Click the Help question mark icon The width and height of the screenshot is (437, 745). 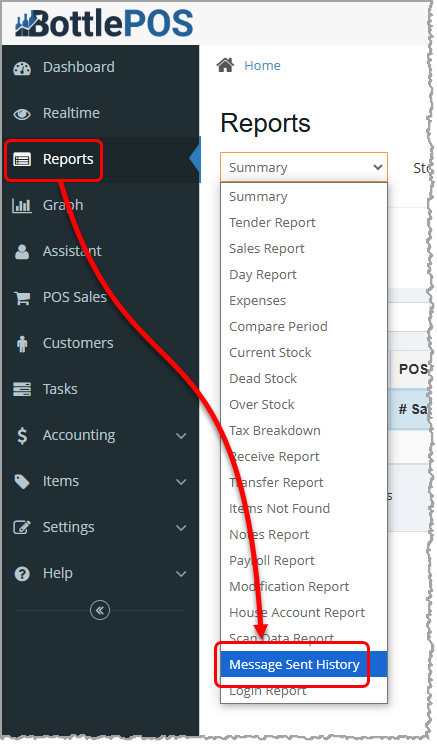coord(22,573)
